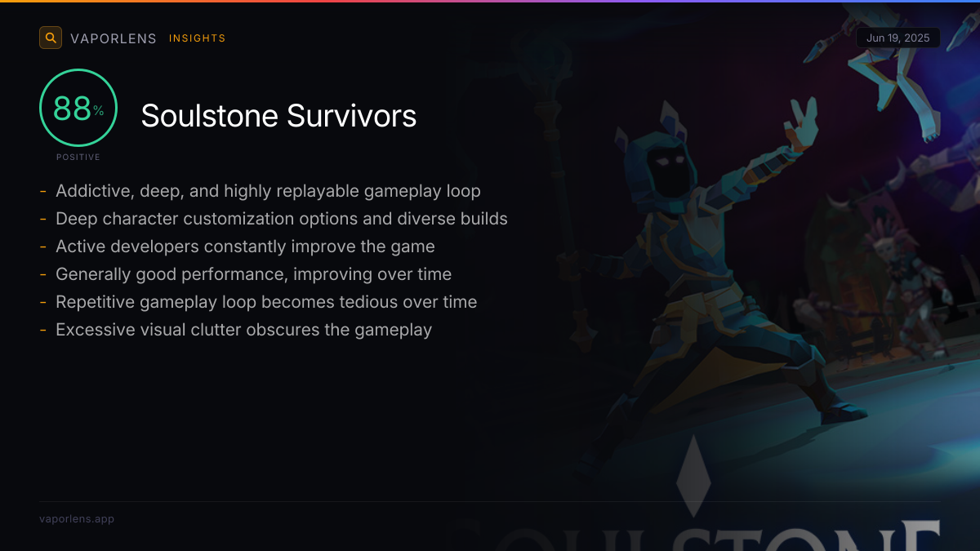Click the active developers bullet point

[245, 247]
